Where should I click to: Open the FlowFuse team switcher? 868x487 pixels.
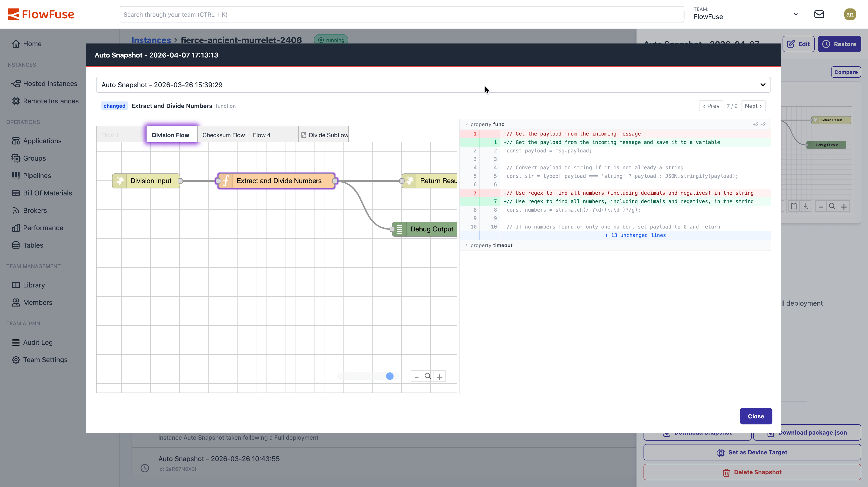tap(796, 14)
